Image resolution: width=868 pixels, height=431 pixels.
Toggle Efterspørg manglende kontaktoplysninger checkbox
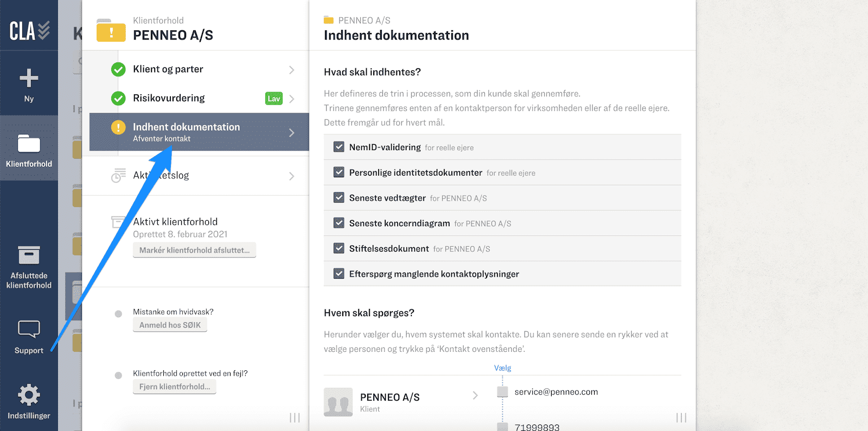click(339, 273)
